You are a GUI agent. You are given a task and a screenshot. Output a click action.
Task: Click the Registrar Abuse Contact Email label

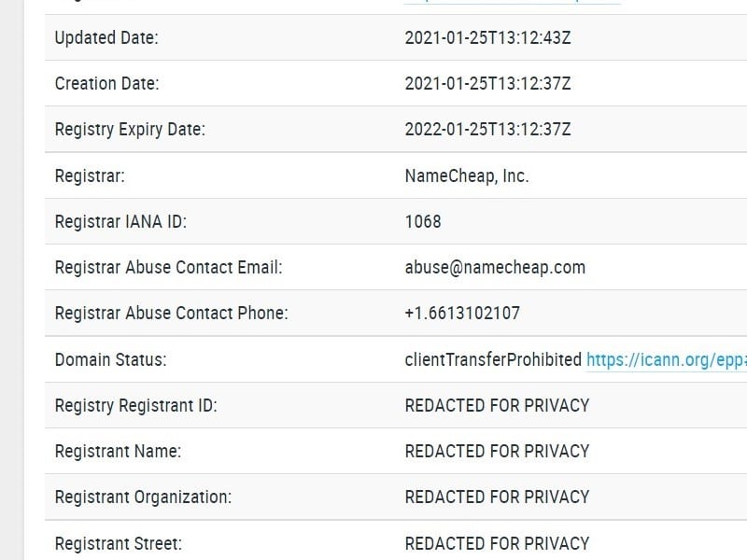168,267
